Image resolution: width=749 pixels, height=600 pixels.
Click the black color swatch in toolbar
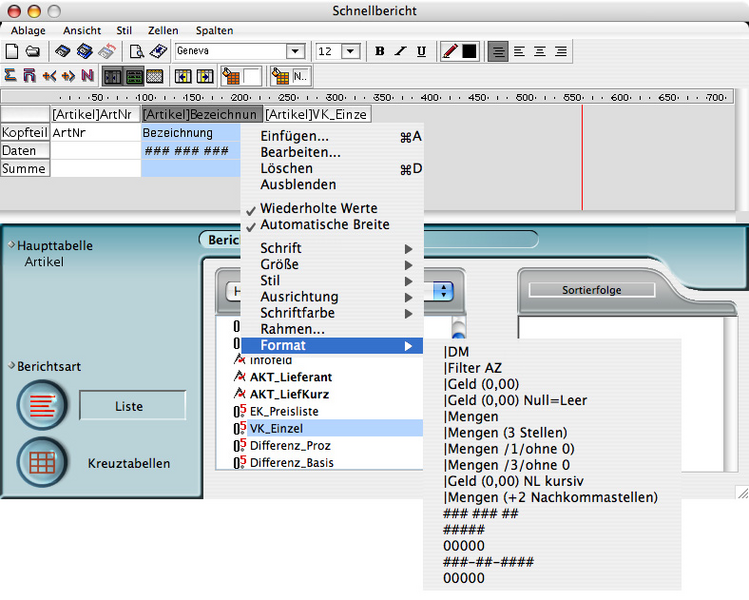tap(469, 51)
